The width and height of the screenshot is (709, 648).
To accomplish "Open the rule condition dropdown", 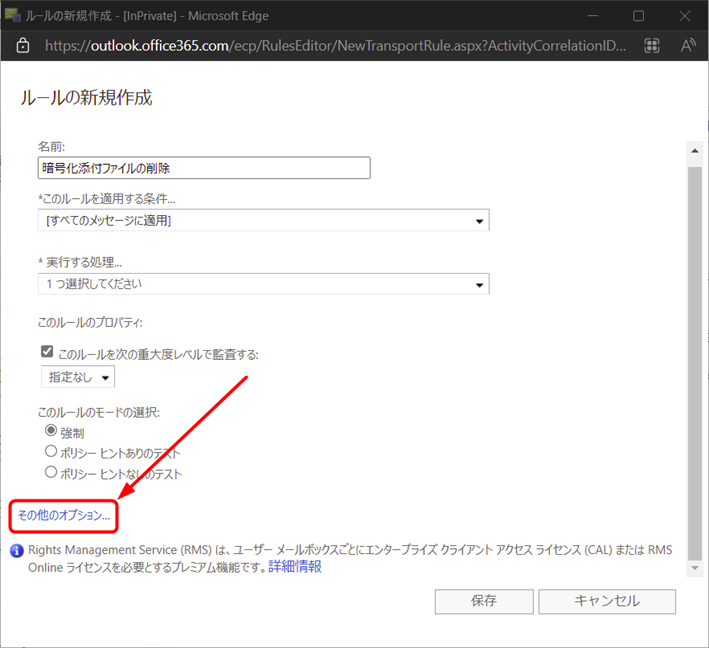I will (263, 220).
